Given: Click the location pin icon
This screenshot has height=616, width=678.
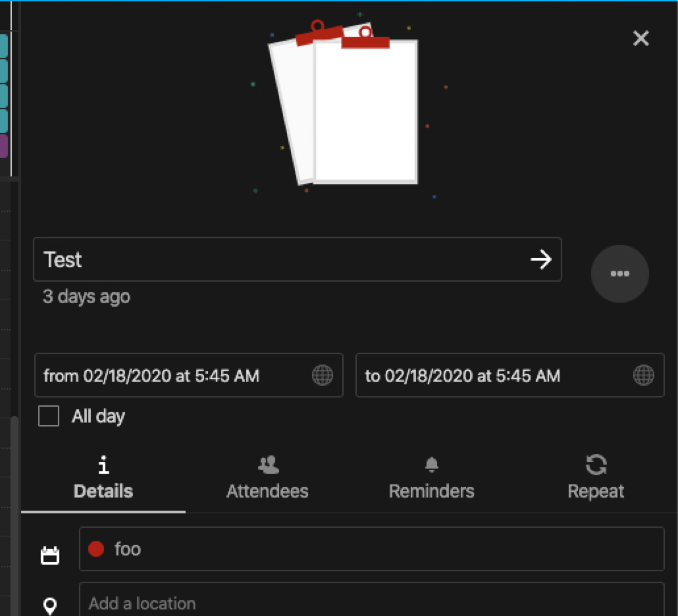Looking at the screenshot, I should point(48,603).
